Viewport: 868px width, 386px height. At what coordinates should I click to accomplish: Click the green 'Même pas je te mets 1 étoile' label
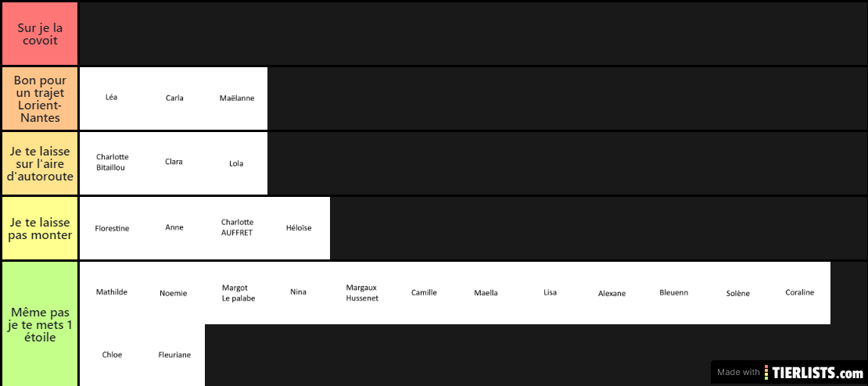tap(40, 324)
